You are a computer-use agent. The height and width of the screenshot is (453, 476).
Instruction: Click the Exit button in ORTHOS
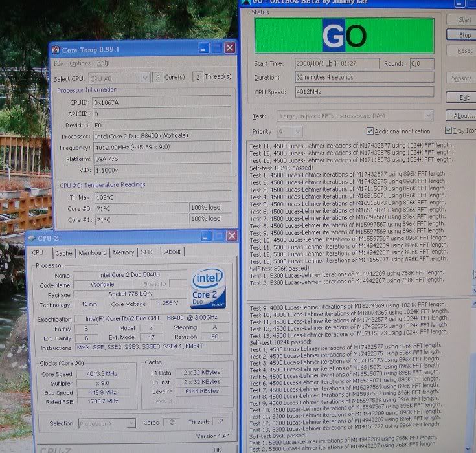(464, 98)
